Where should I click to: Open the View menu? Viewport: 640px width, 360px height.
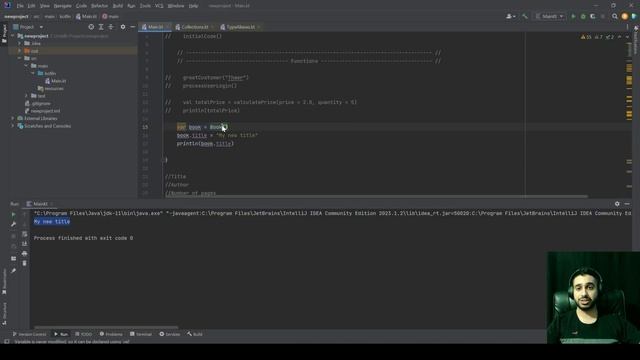44,6
